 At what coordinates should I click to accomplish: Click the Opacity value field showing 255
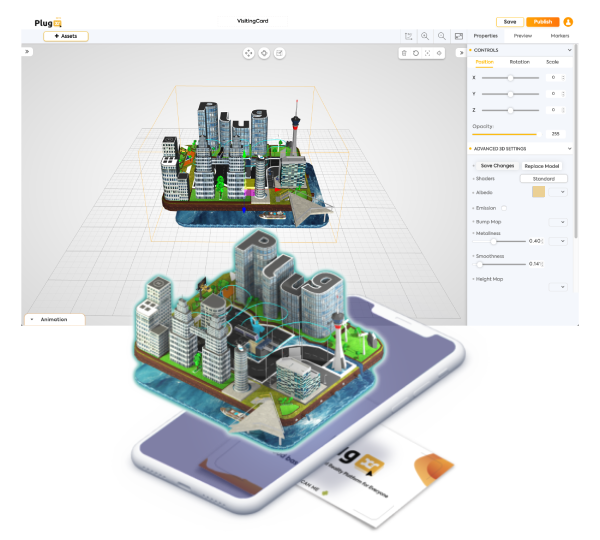tap(556, 134)
